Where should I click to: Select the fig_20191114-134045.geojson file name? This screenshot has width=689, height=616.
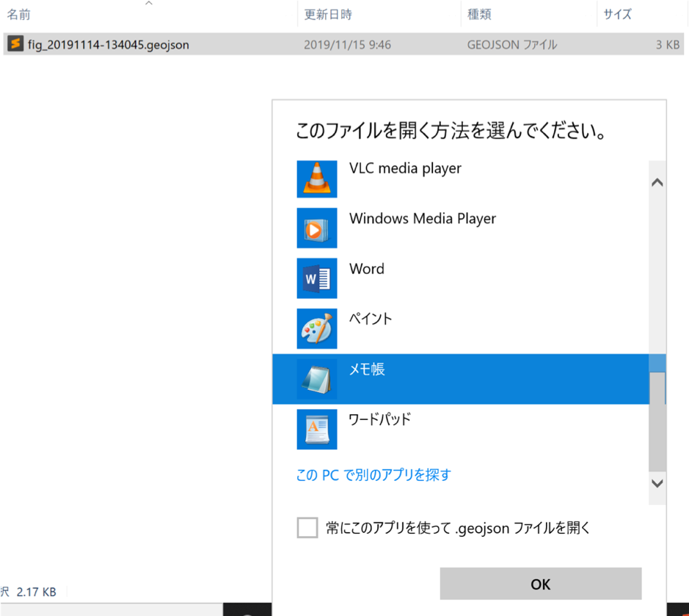click(109, 45)
